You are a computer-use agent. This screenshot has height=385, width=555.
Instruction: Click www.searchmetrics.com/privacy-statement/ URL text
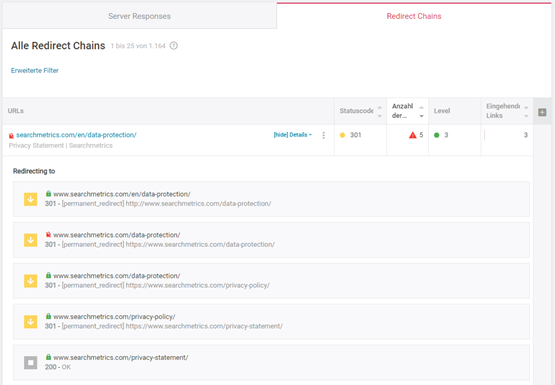tap(121, 357)
